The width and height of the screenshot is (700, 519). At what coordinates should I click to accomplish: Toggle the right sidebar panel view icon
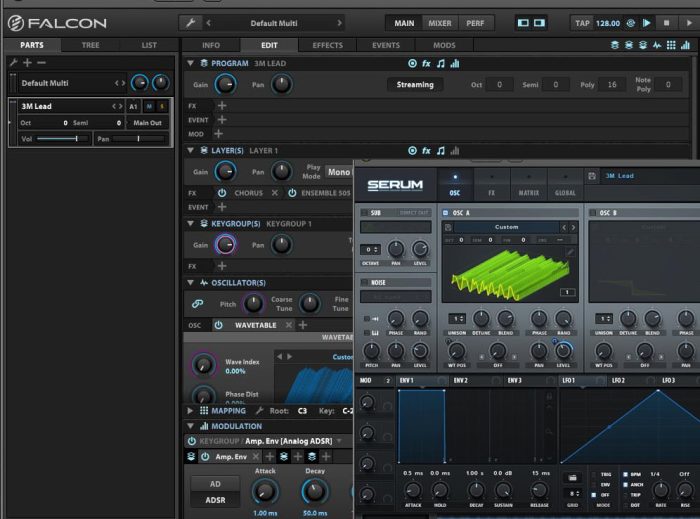pos(539,23)
